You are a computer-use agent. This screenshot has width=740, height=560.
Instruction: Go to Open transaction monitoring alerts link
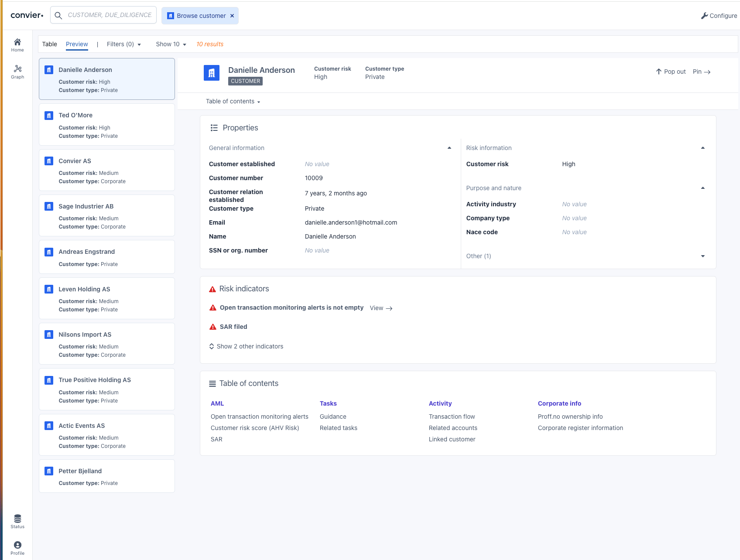click(259, 417)
